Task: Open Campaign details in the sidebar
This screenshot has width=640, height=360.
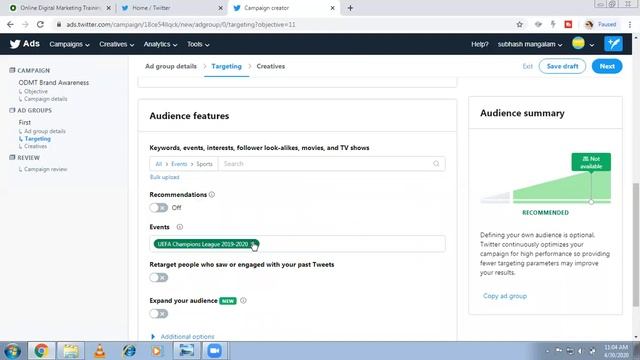Action: click(x=45, y=99)
